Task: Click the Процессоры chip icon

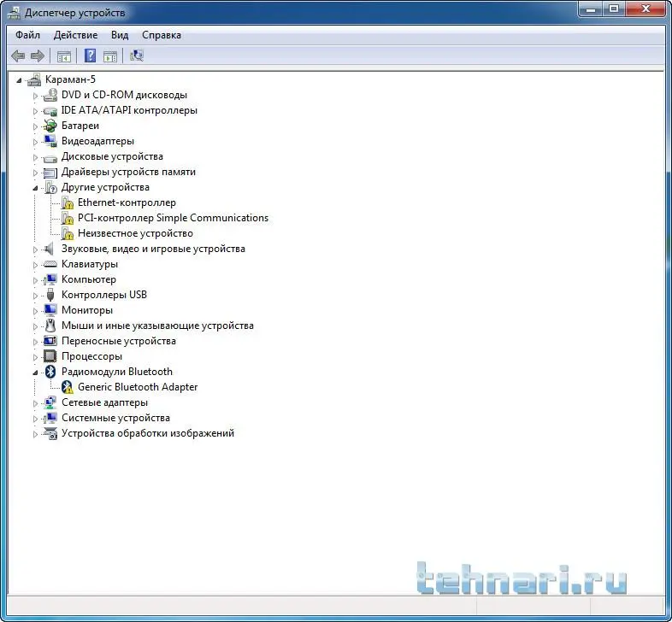Action: [50, 356]
